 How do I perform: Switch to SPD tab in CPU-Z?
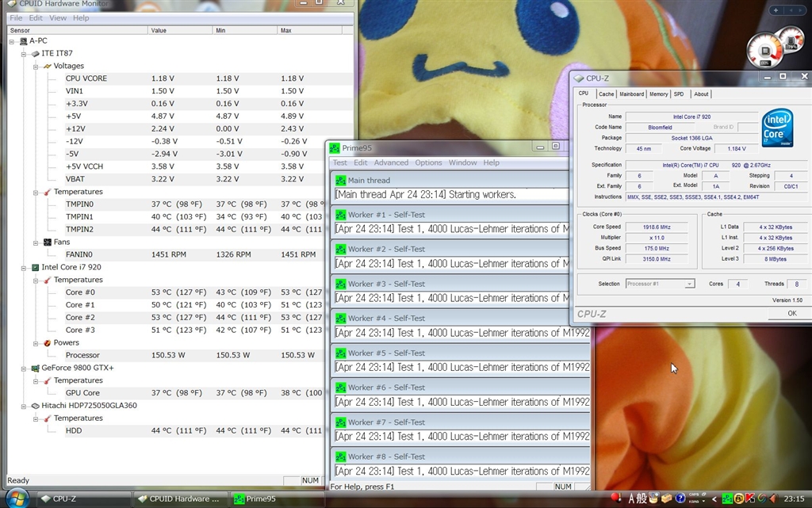(x=679, y=94)
